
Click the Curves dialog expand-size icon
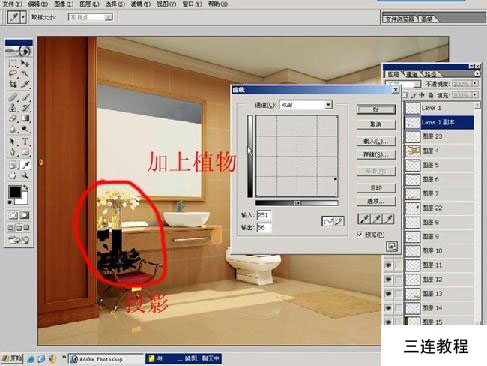click(391, 247)
